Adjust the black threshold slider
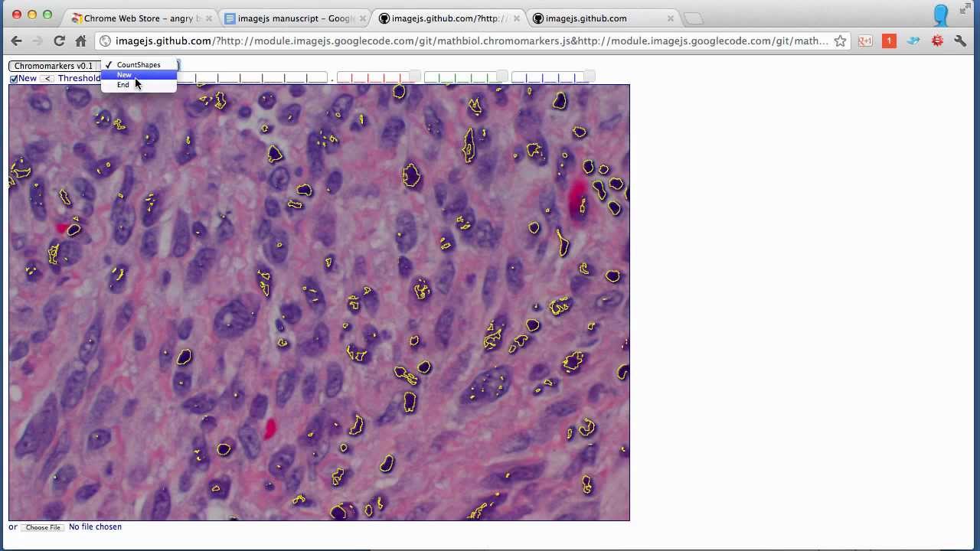This screenshot has width=980, height=551. click(x=253, y=77)
